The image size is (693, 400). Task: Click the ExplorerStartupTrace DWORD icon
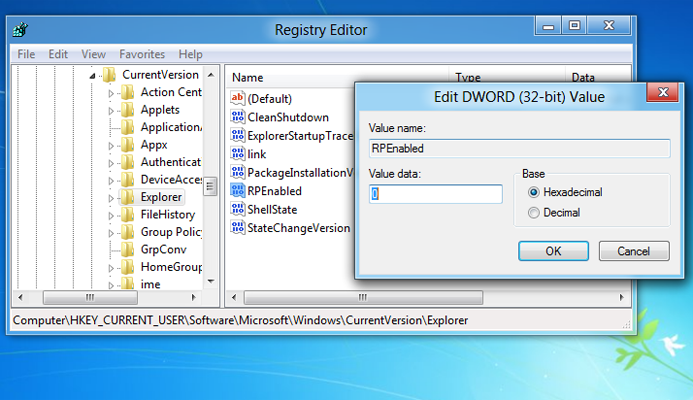237,135
